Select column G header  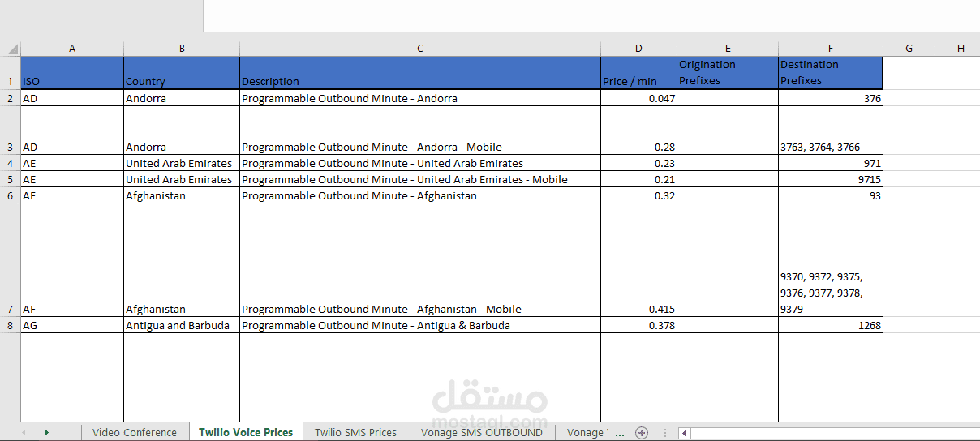click(909, 49)
